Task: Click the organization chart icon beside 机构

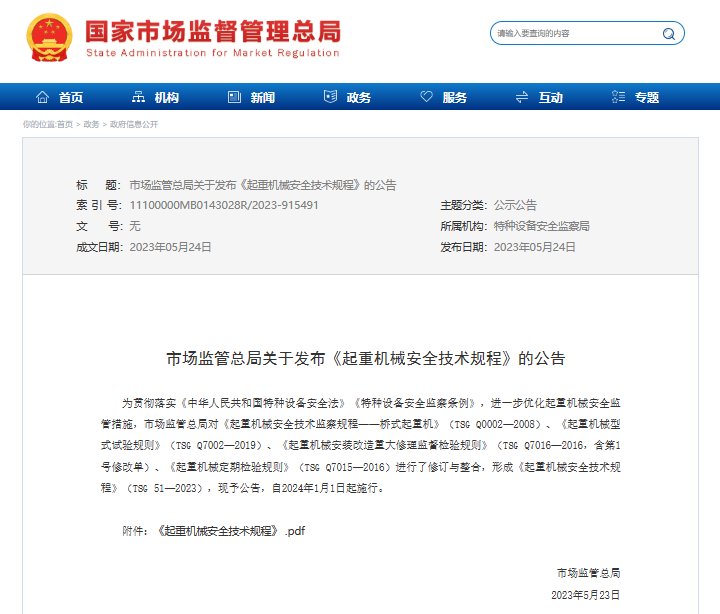Action: pyautogui.click(x=138, y=97)
